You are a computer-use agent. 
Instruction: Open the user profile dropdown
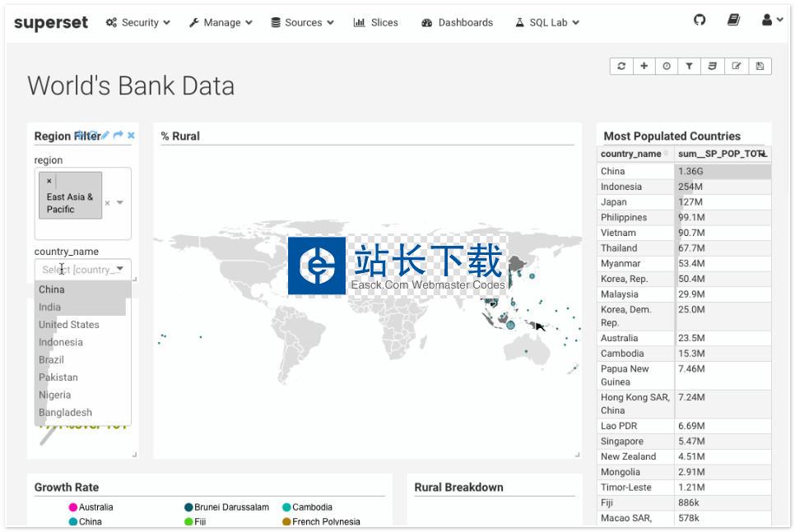[771, 21]
